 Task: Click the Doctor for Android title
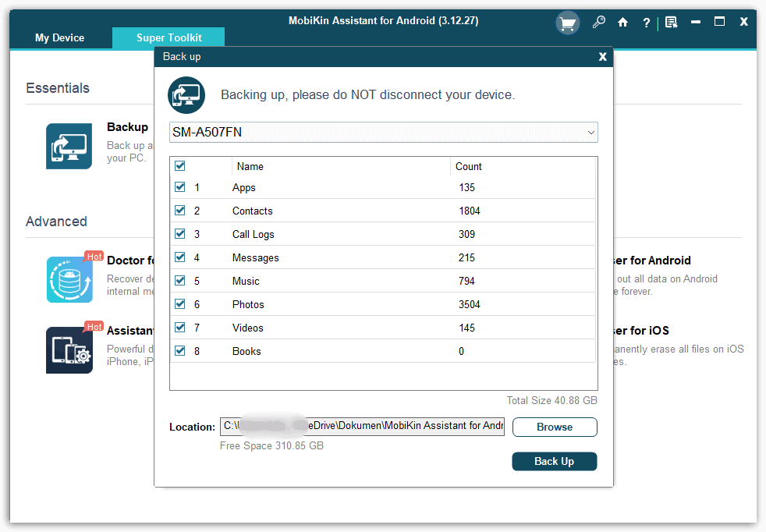pos(130,261)
